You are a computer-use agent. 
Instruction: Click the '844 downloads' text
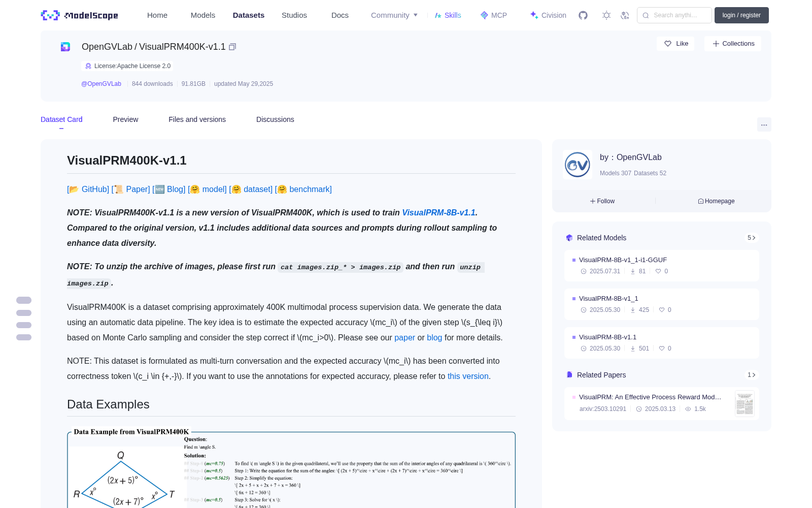tap(152, 84)
